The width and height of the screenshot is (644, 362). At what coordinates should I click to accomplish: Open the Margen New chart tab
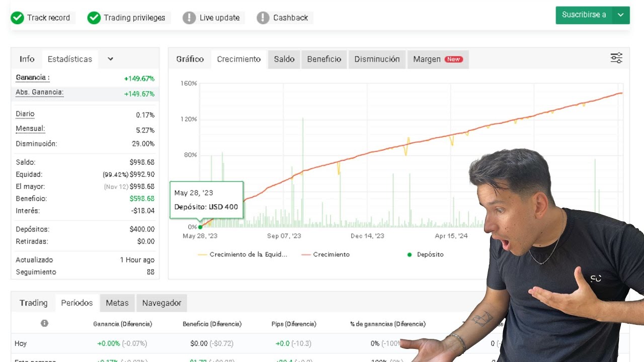438,59
